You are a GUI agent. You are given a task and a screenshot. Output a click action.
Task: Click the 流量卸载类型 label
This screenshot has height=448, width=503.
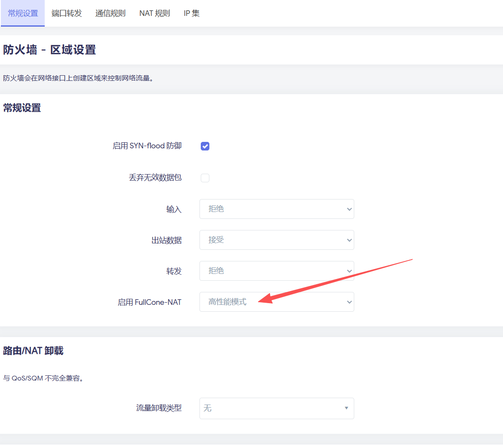[x=159, y=408]
